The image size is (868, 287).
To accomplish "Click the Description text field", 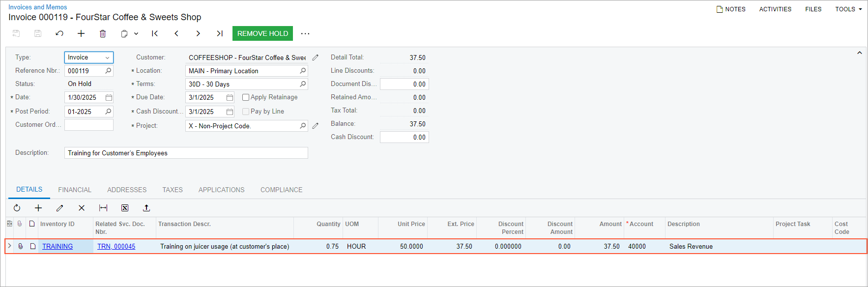I will pos(186,153).
